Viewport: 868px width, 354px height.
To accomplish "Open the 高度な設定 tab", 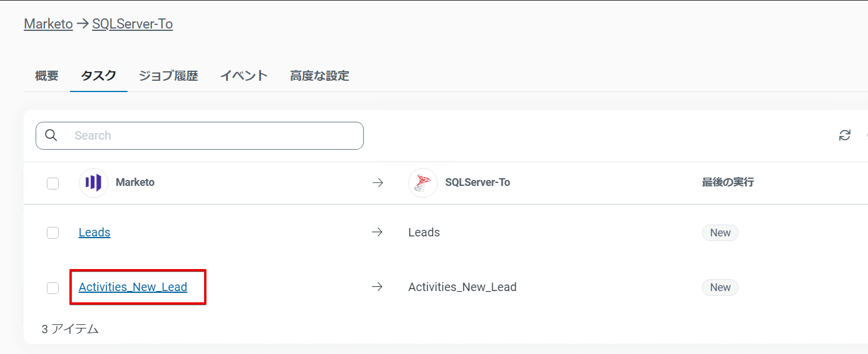I will coord(319,75).
